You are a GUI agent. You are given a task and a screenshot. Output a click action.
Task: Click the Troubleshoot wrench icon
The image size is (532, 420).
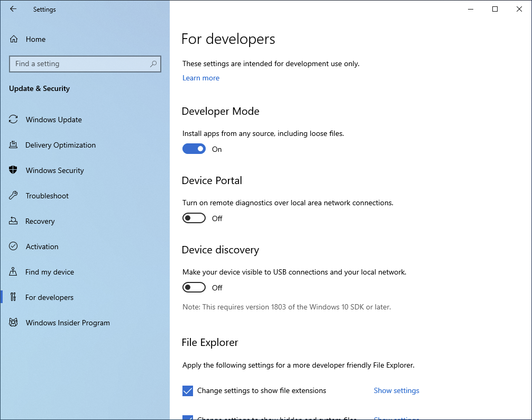[14, 196]
